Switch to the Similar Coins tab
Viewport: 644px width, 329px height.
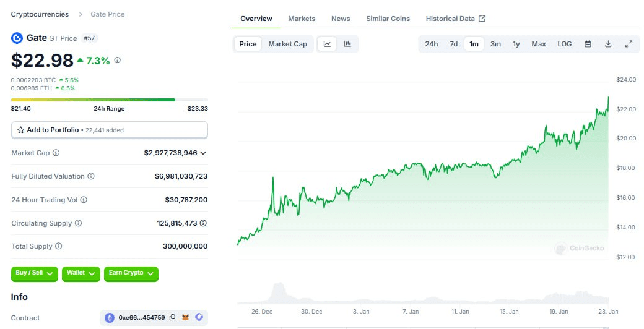click(x=388, y=19)
